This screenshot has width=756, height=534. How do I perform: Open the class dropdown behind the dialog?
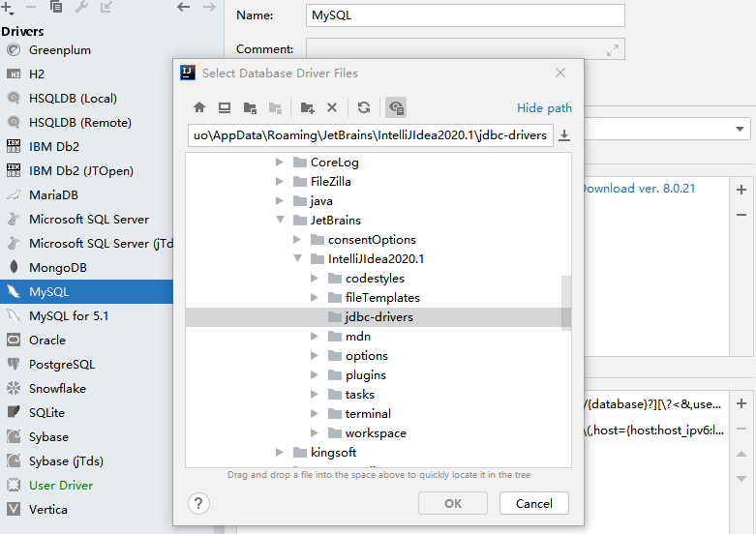[x=740, y=130]
